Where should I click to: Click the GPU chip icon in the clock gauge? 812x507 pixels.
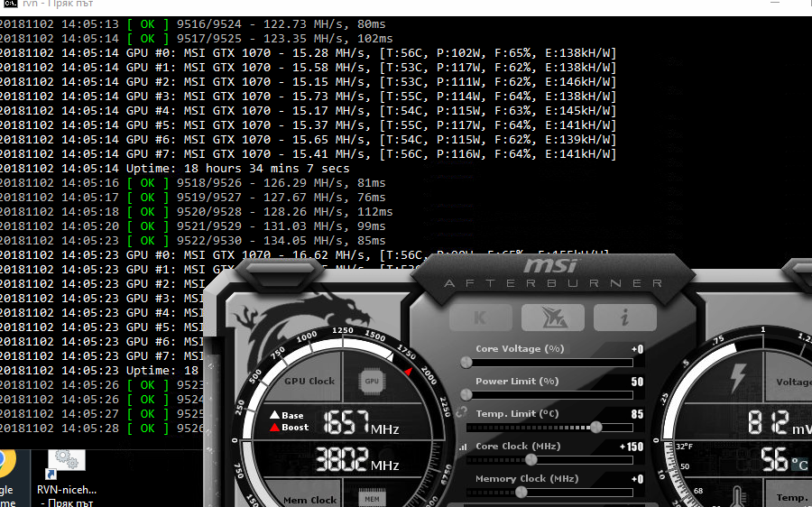point(372,382)
